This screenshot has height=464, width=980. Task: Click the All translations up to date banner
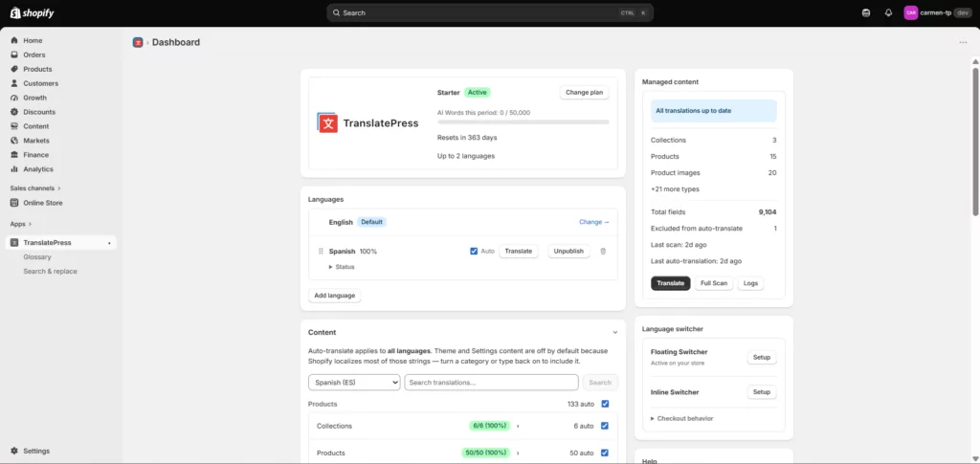click(x=714, y=111)
